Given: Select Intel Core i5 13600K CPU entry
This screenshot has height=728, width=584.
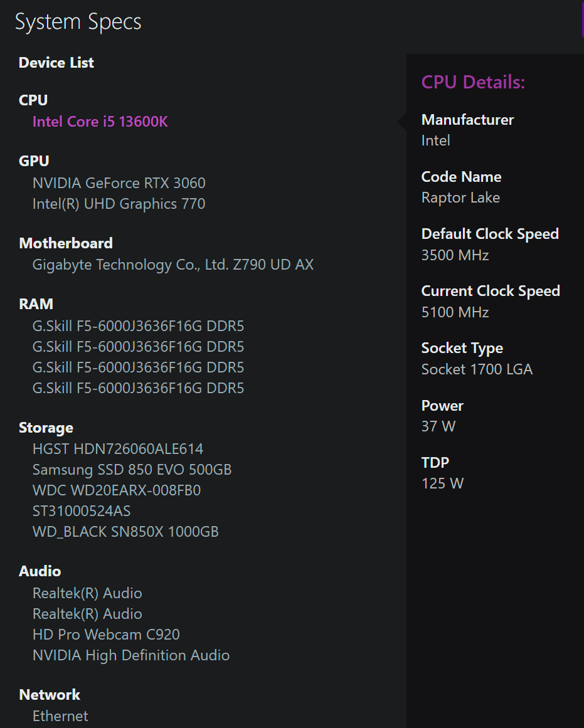Looking at the screenshot, I should 100,122.
